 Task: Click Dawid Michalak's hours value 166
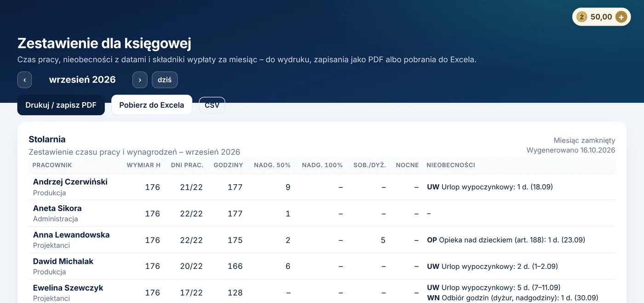[235, 266]
